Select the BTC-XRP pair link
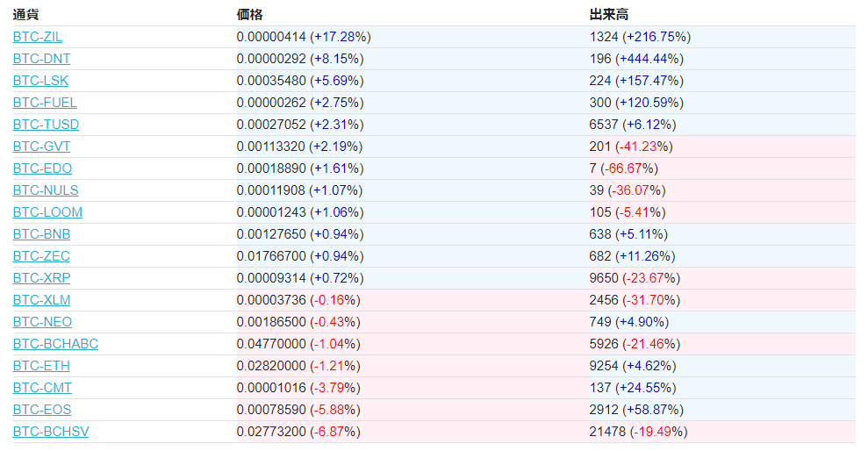Viewport: 868px width, 451px height. click(41, 278)
